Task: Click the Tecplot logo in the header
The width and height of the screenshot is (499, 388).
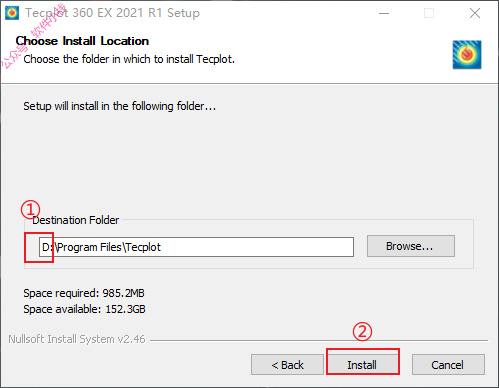Action: pyautogui.click(x=467, y=55)
